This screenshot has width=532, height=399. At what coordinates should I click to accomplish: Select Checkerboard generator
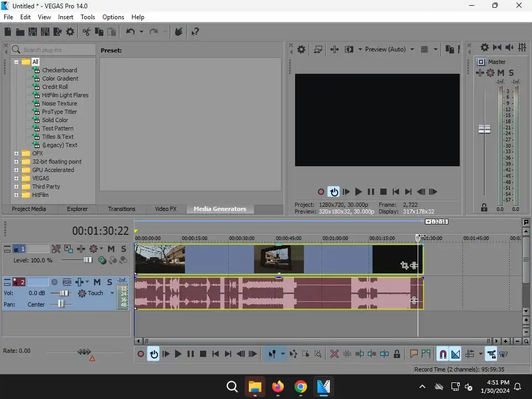(59, 70)
